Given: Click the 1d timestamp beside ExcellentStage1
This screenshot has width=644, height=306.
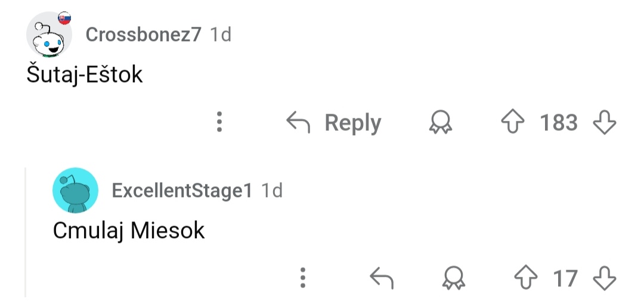Looking at the screenshot, I should coord(272,191).
